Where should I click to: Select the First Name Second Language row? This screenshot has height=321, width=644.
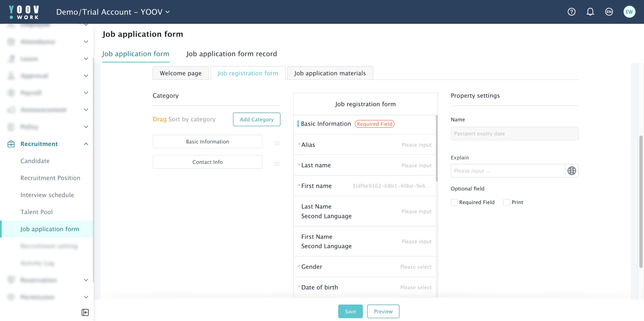pos(365,241)
